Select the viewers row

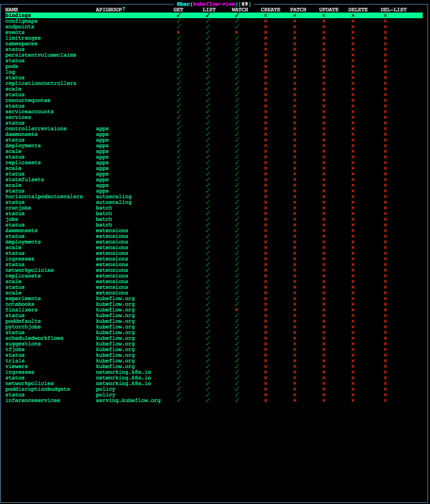[214, 366]
